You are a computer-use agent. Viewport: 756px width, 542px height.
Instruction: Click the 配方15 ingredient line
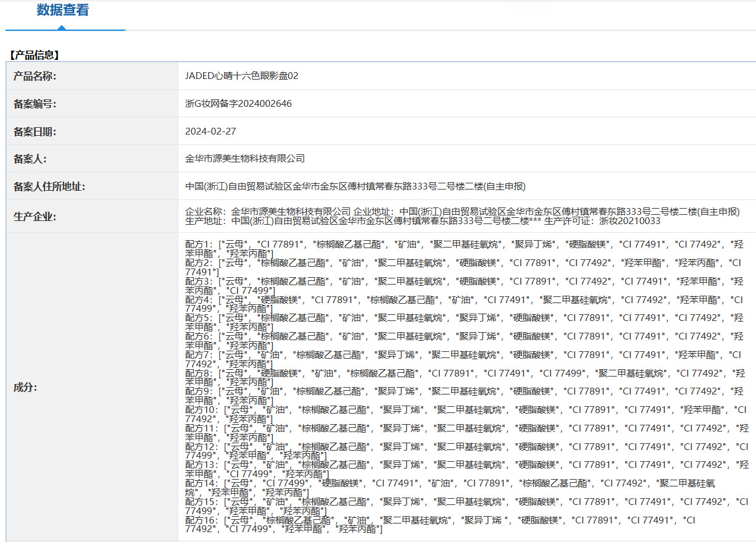tap(467, 506)
